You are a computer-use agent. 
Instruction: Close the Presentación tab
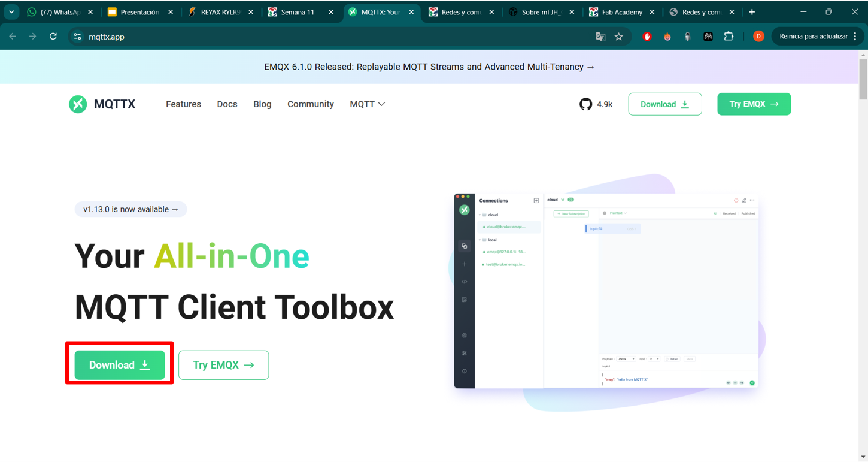click(x=171, y=12)
